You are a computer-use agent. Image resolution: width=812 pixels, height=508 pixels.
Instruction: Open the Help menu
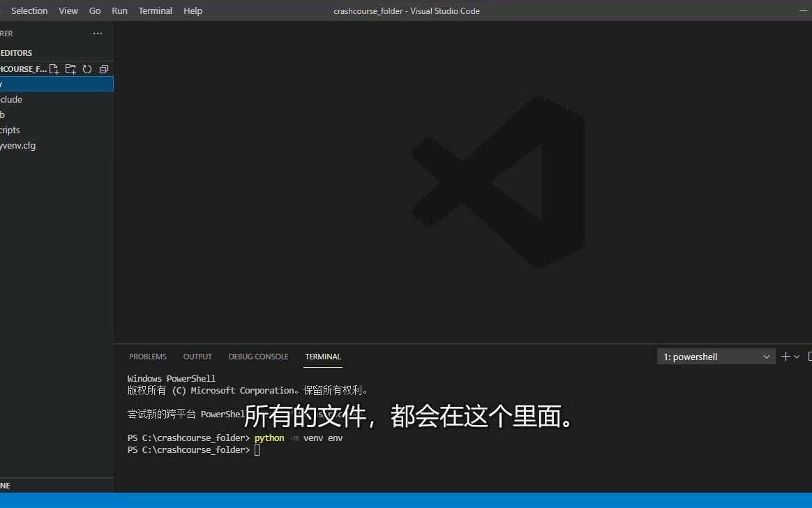coord(193,10)
